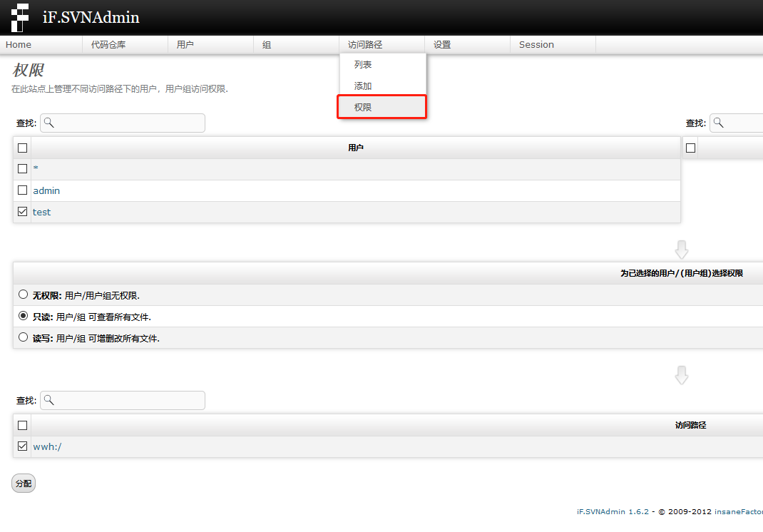This screenshot has height=532, width=763.
Task: Click the second downward arrow icon
Action: 682,375
